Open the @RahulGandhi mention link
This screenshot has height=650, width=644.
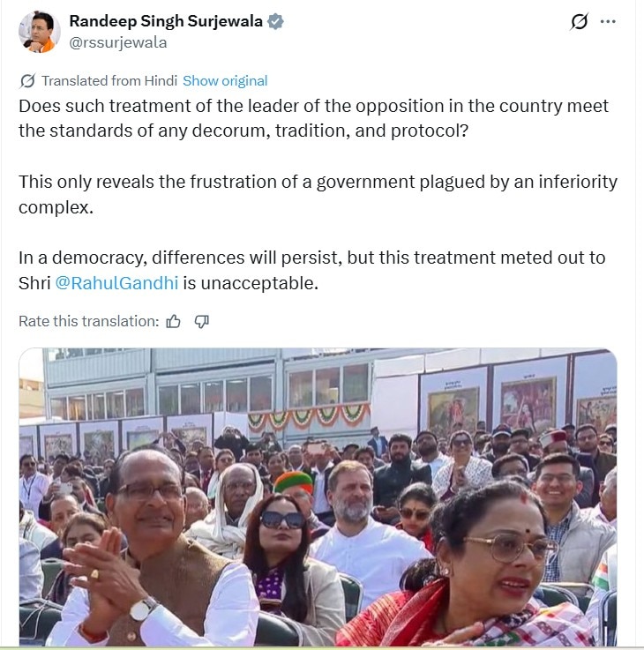pyautogui.click(x=116, y=283)
